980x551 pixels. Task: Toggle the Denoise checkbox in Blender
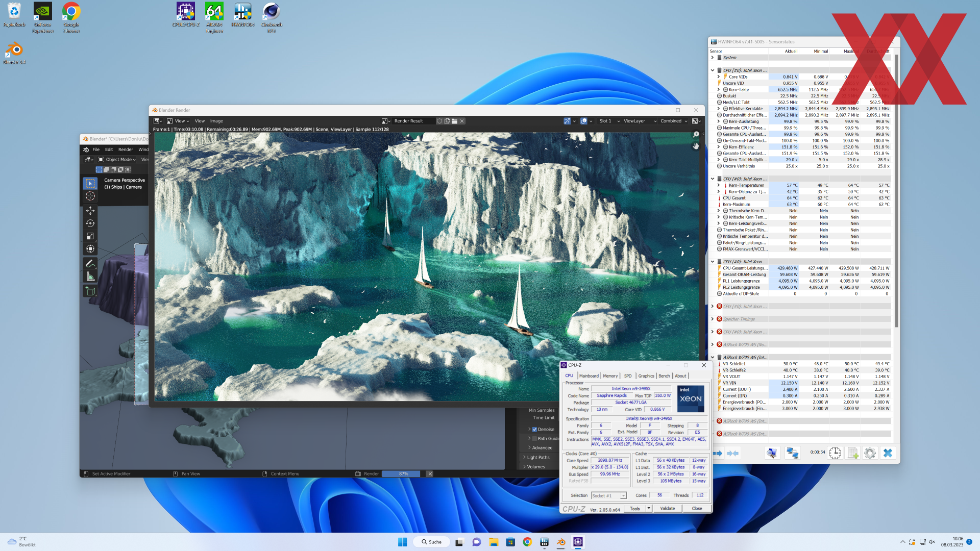[534, 430]
